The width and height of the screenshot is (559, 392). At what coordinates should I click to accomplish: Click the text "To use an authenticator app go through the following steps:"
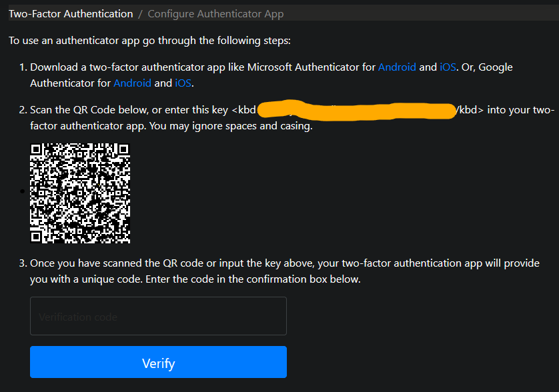[149, 41]
